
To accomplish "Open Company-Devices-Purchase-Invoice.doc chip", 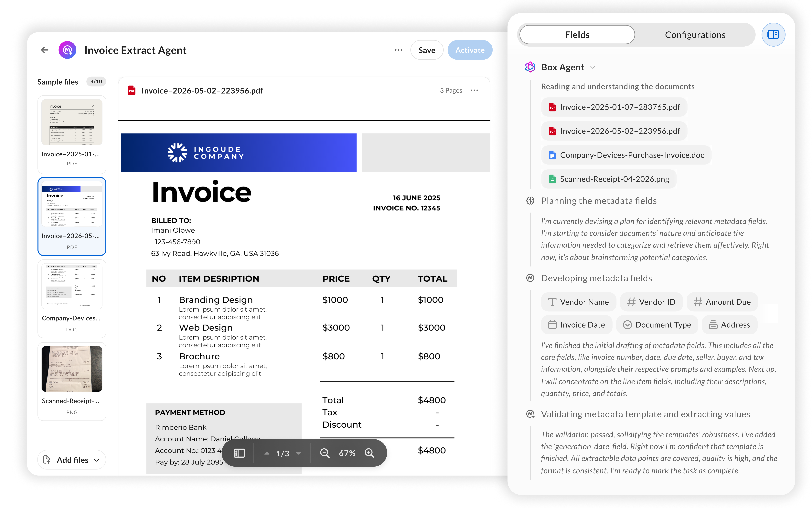I will pos(626,155).
